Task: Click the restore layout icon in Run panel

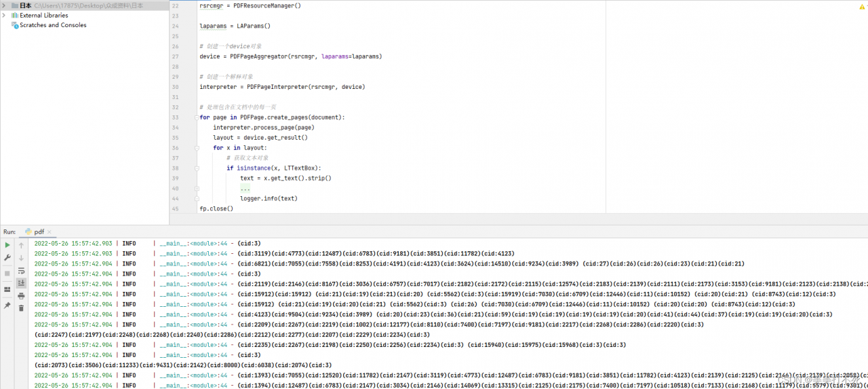Action: click(x=7, y=289)
